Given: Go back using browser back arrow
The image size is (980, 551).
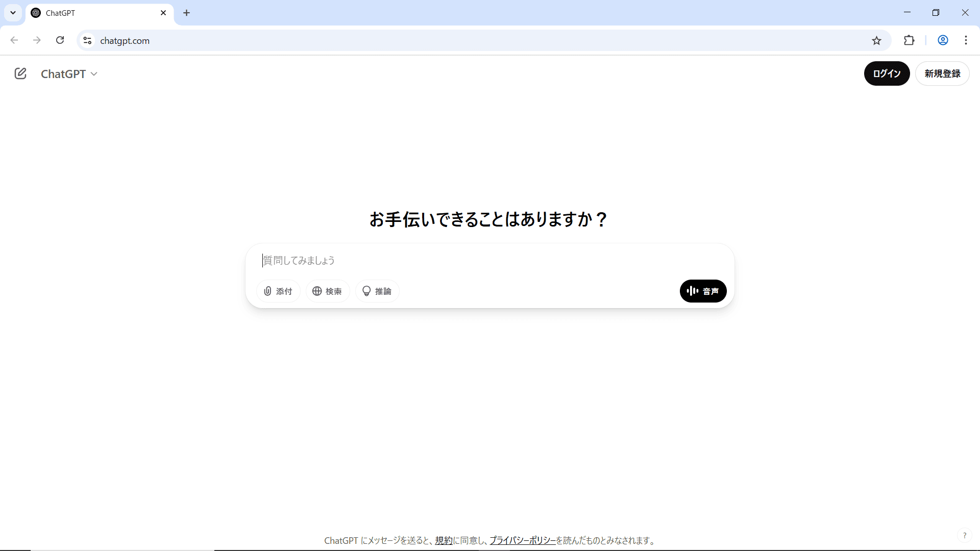Looking at the screenshot, I should pos(14,40).
